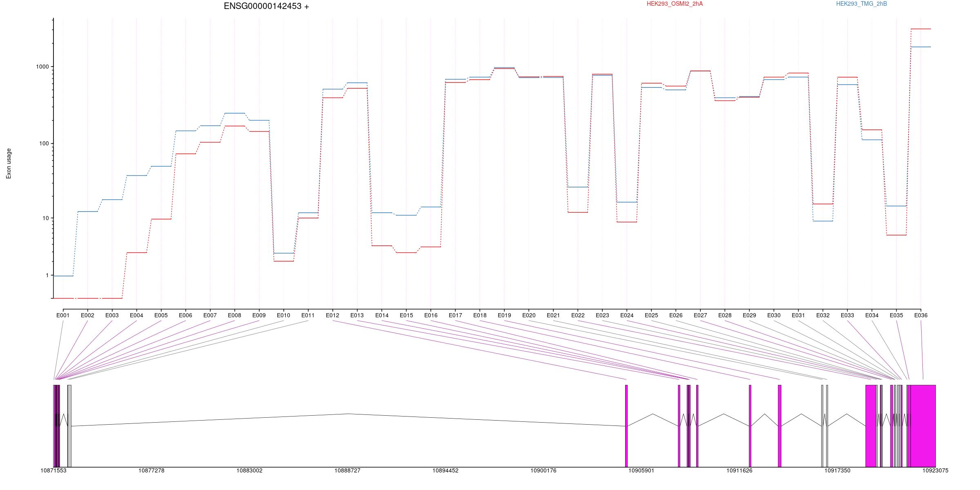The width and height of the screenshot is (980, 490).
Task: Select the HEK293_TMG_2hB legend label
Action: point(862,4)
